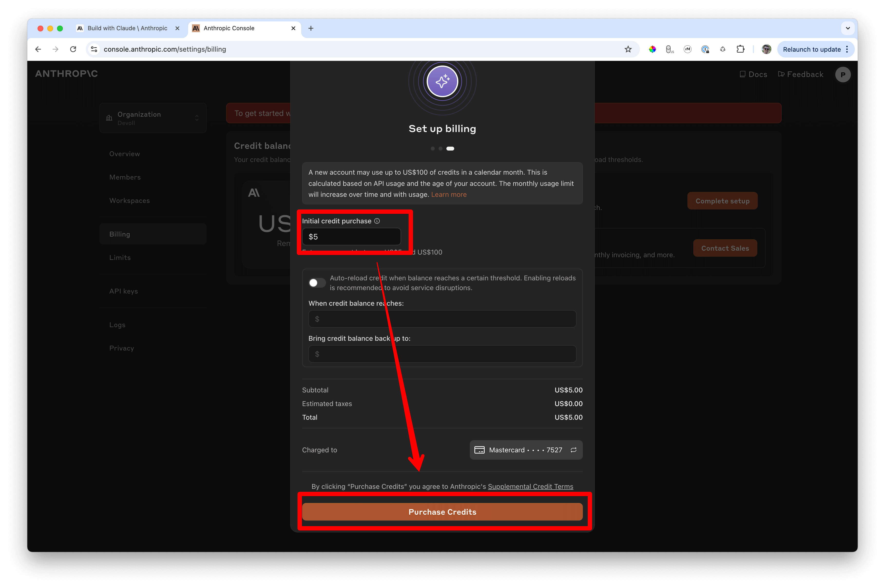Click the Initial credit purchase amount field
The image size is (885, 588).
tap(352, 237)
